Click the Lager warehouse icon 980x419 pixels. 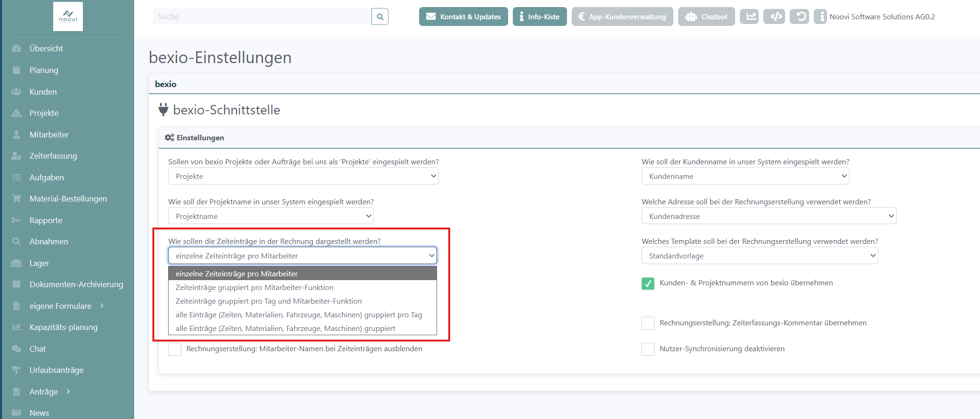coord(16,263)
